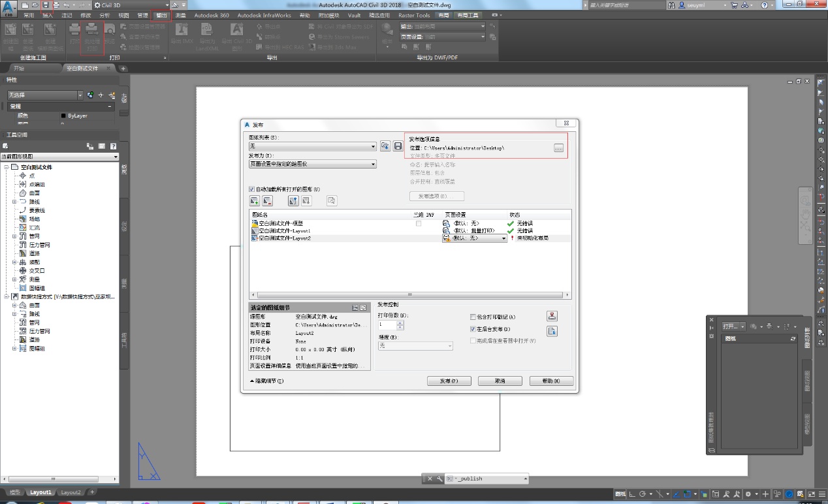The image size is (828, 504).
Task: Switch to the 注记 ribbon tab
Action: [67, 15]
